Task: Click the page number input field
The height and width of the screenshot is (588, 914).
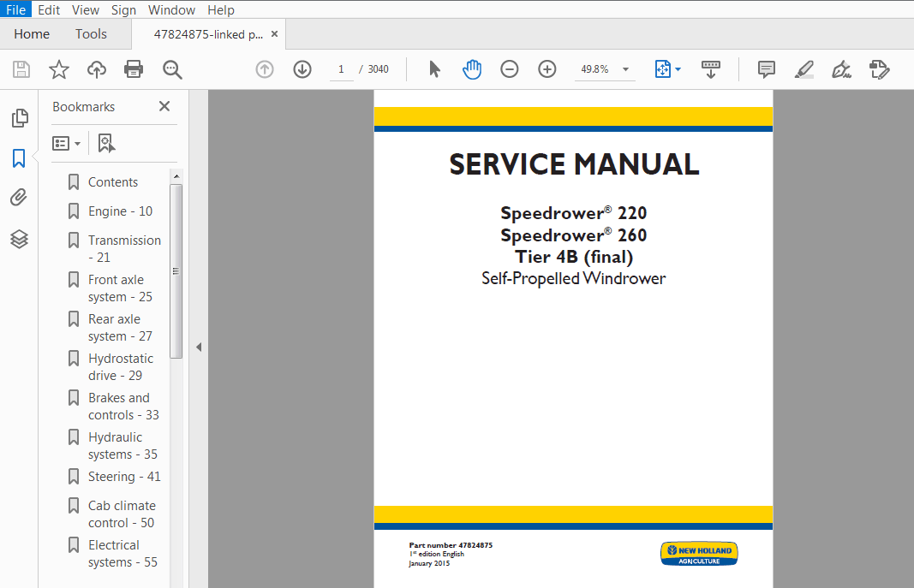Action: coord(341,69)
